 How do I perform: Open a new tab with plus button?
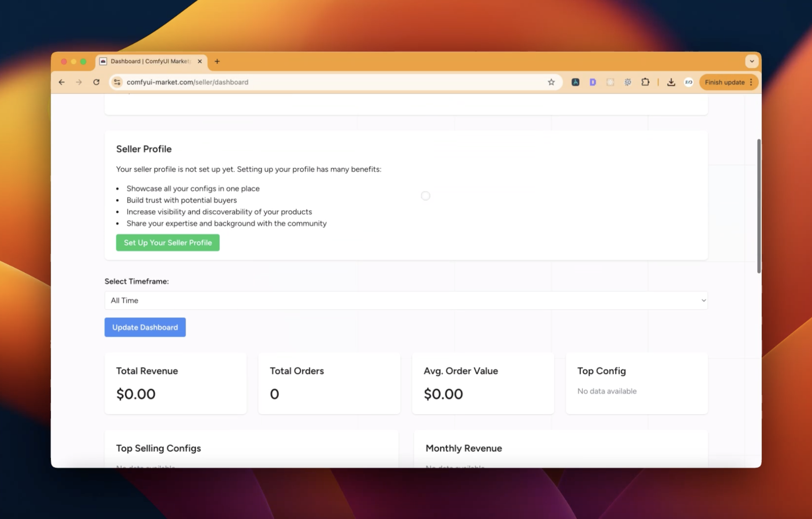(217, 62)
